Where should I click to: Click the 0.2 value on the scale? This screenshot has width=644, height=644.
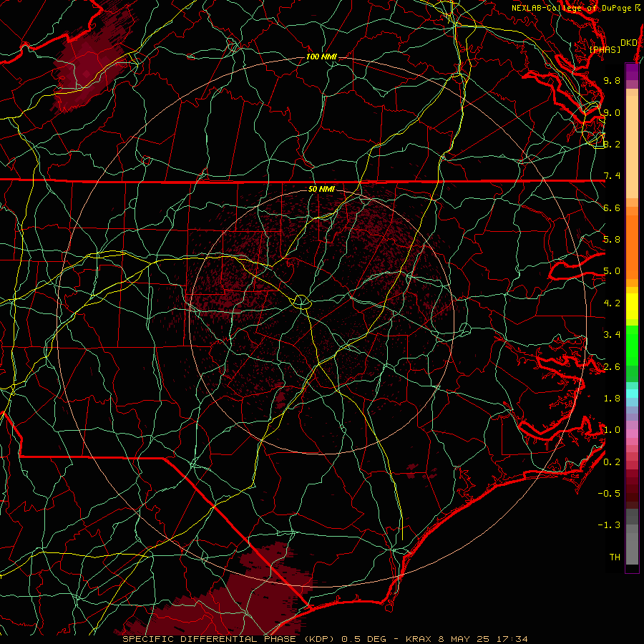pos(612,462)
